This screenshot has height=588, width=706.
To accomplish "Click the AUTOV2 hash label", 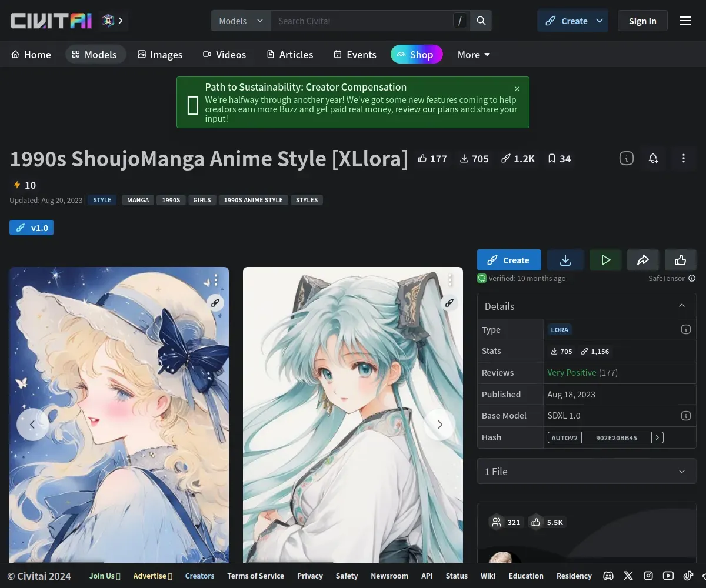I will 565,437.
